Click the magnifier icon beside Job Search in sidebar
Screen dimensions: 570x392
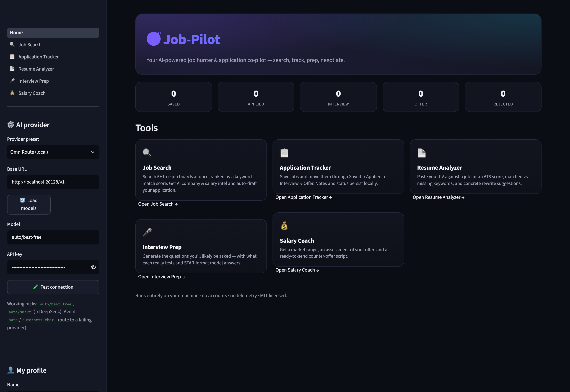point(12,44)
